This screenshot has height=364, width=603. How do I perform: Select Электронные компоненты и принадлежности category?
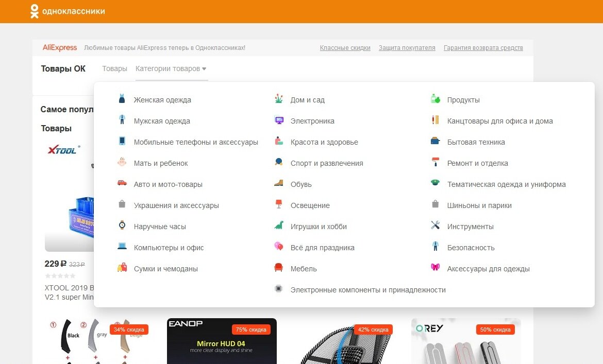click(368, 290)
